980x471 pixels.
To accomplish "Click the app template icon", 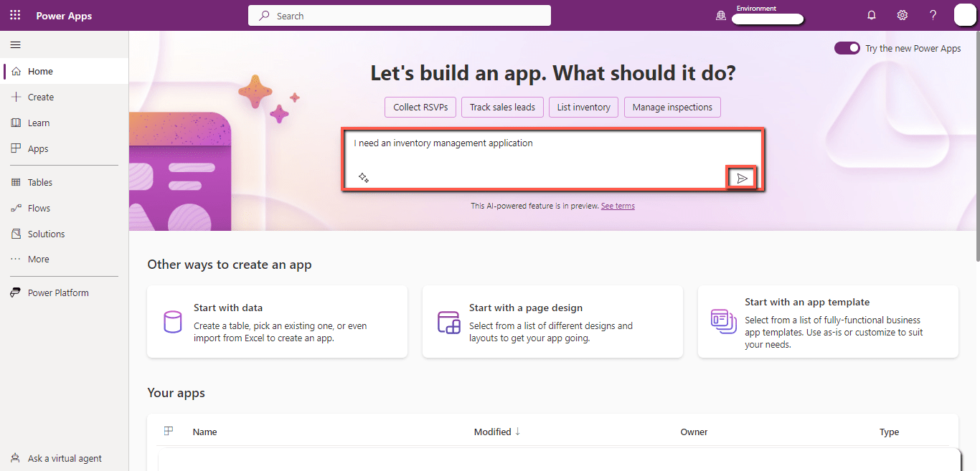I will [x=723, y=322].
